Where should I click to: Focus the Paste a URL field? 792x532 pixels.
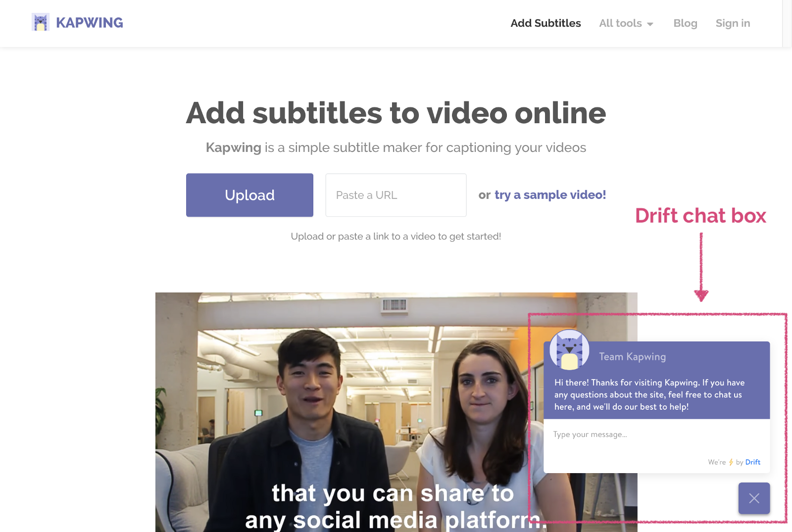tap(396, 195)
